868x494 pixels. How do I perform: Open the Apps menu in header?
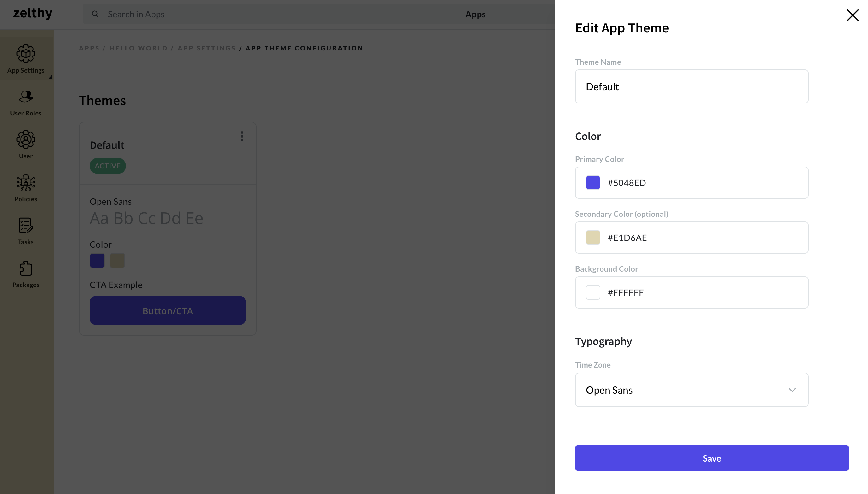(x=475, y=14)
